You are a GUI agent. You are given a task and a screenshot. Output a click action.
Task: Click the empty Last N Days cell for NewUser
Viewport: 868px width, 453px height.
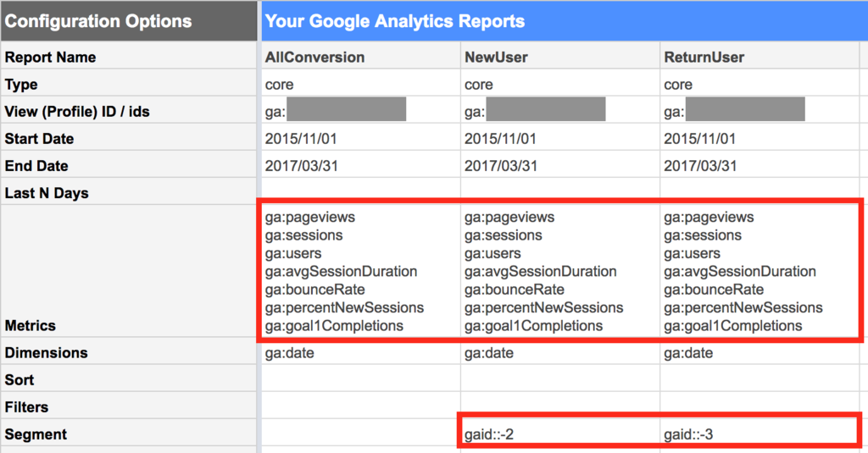[559, 193]
